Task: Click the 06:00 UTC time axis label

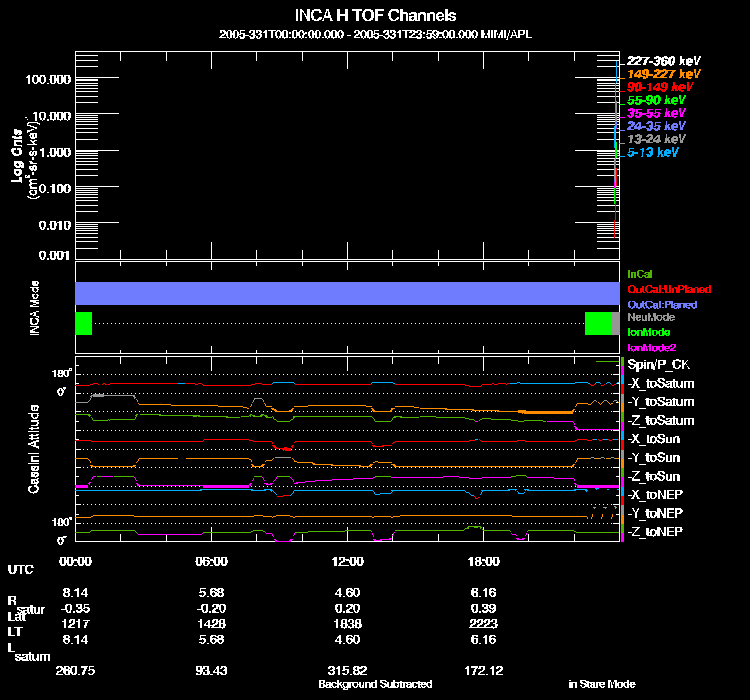Action: [212, 561]
